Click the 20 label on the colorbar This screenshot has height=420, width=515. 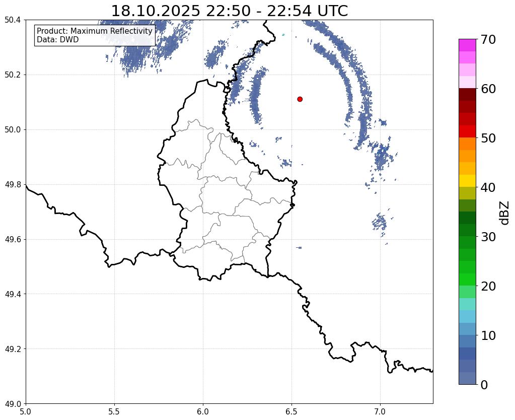(488, 286)
